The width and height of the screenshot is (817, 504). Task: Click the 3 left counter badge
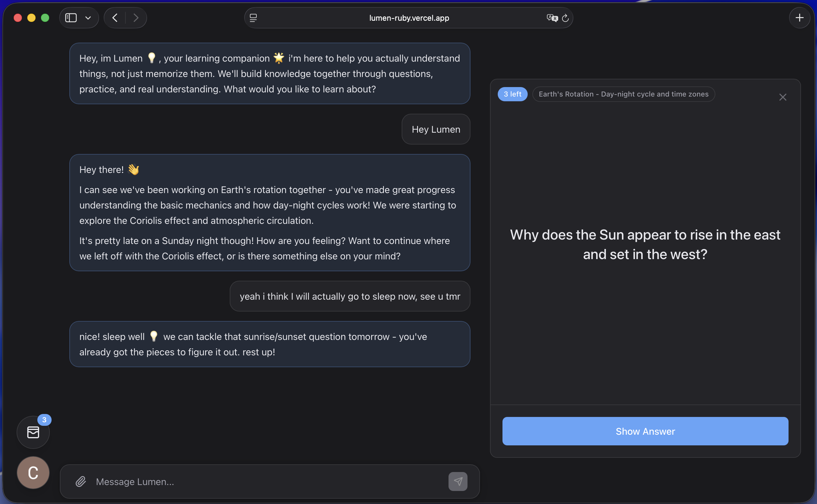tap(512, 94)
